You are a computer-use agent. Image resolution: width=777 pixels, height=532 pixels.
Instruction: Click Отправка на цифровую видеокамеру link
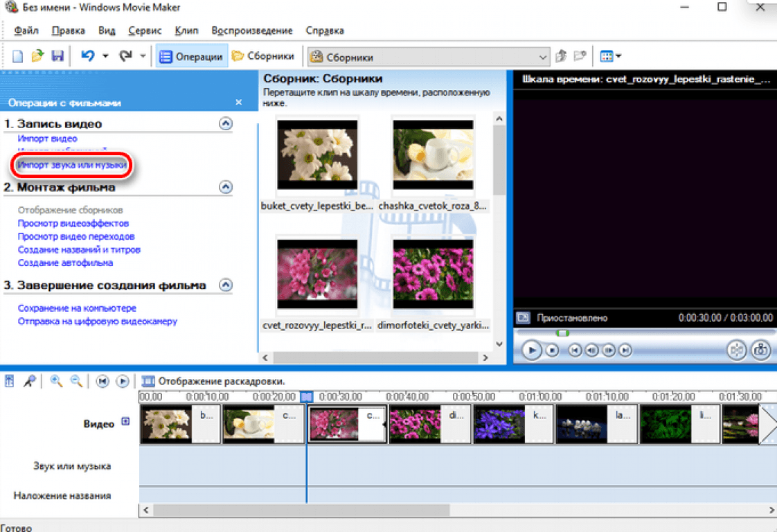(x=98, y=321)
